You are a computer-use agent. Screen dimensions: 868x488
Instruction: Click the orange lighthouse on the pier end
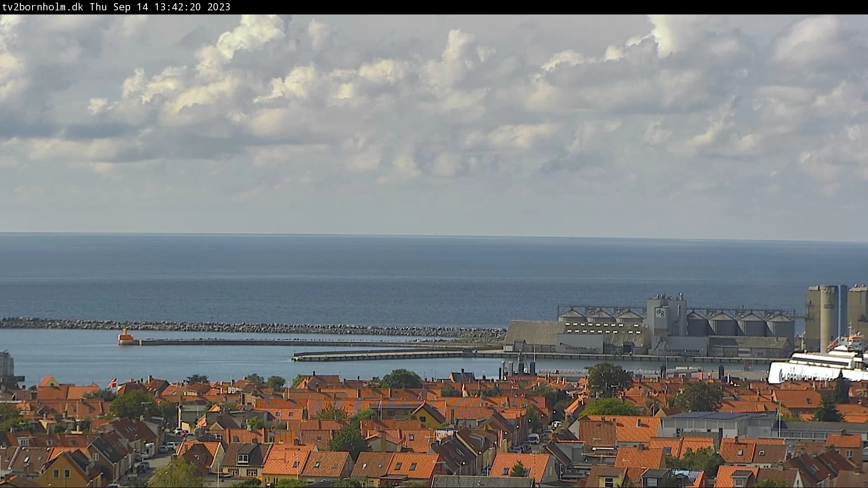pyautogui.click(x=126, y=337)
